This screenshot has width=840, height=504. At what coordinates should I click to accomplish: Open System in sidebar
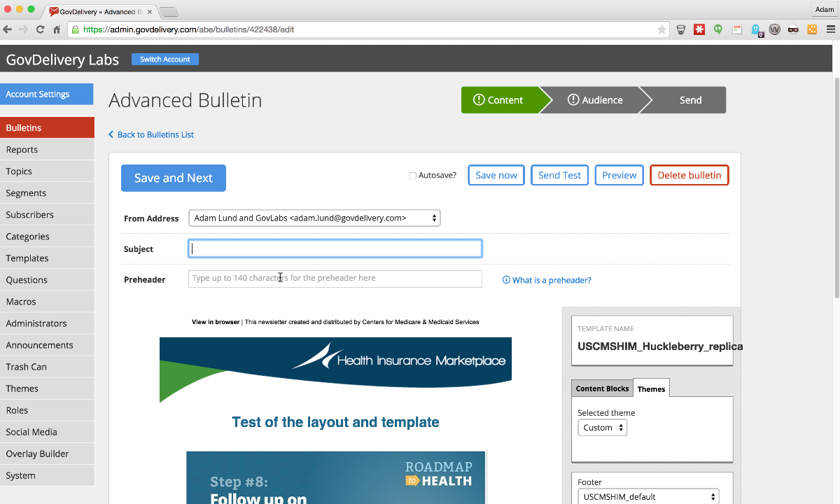tap(47, 475)
